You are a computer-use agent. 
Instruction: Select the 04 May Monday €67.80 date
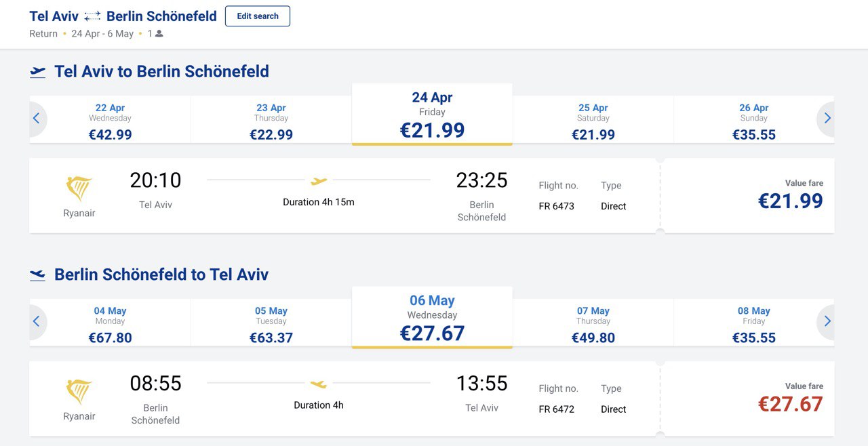[x=111, y=323]
